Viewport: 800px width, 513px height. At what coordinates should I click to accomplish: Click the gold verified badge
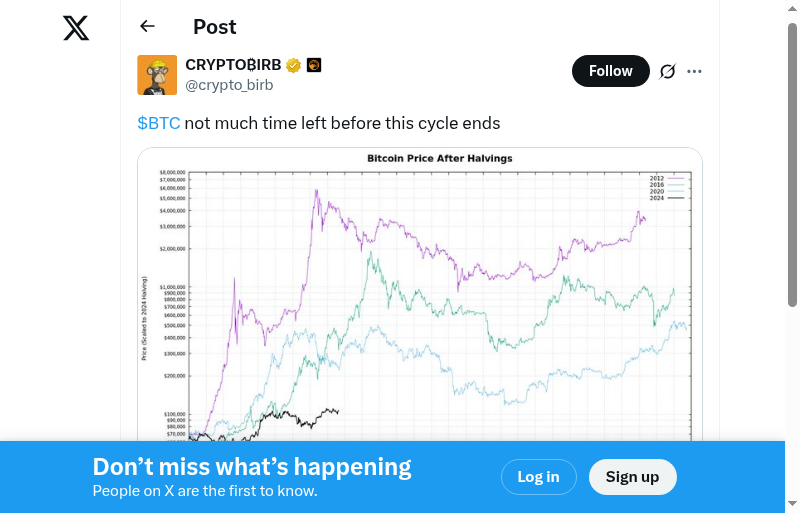pos(294,66)
